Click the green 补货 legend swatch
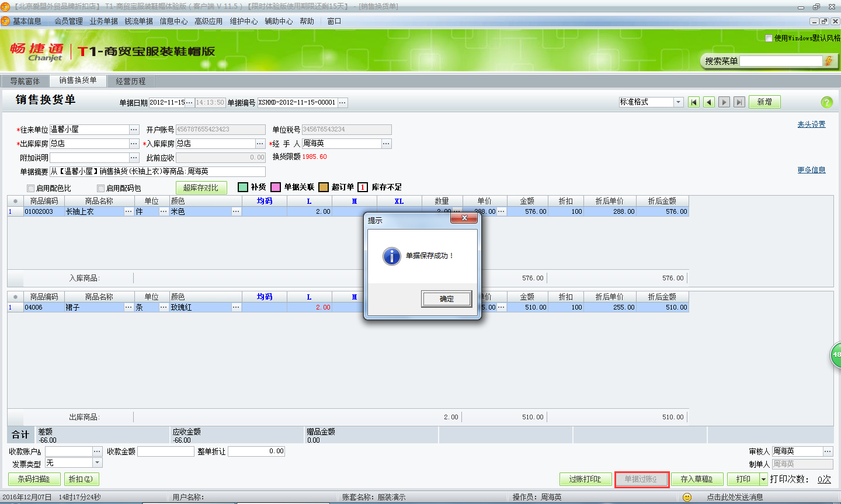Screen dimensions: 841x504 tap(243, 187)
